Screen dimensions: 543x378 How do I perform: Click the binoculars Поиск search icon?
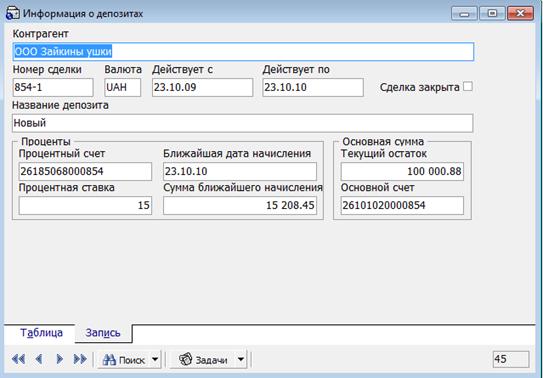109,360
